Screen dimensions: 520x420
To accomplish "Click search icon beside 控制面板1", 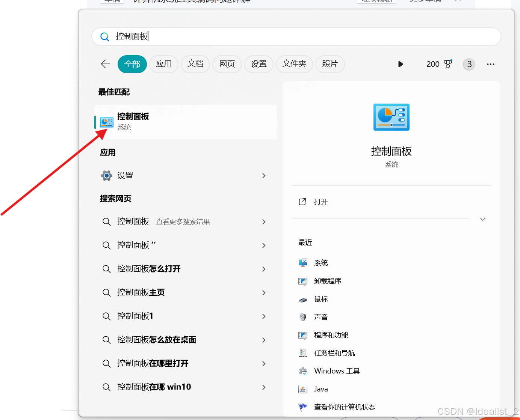I will [107, 316].
